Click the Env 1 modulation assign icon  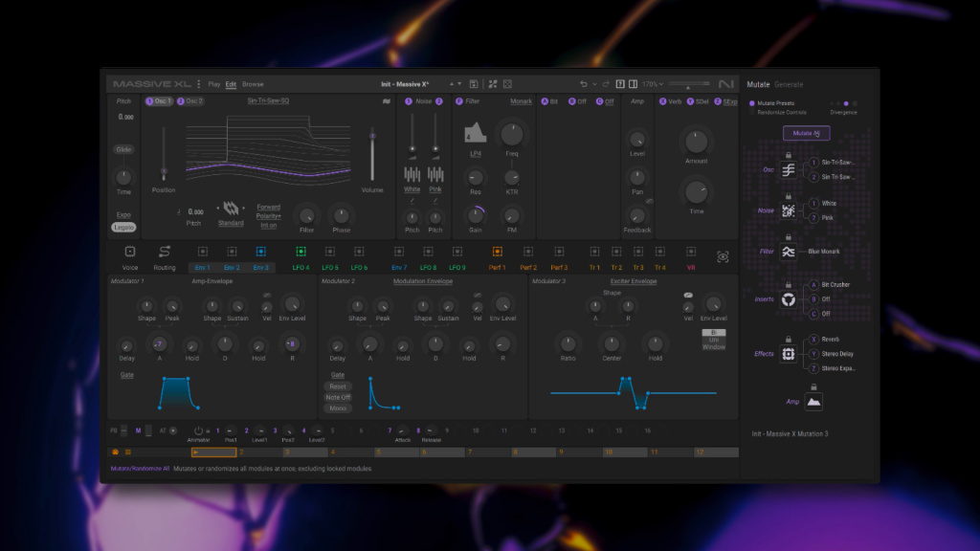203,252
